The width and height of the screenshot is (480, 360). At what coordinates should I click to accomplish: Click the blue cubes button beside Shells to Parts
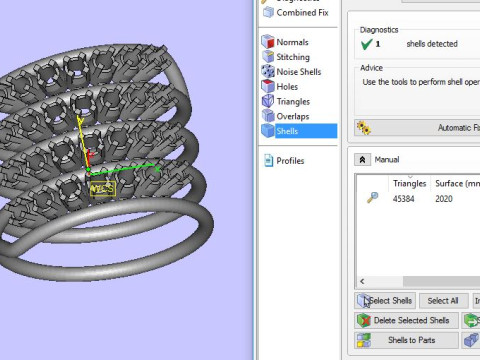tap(471, 340)
